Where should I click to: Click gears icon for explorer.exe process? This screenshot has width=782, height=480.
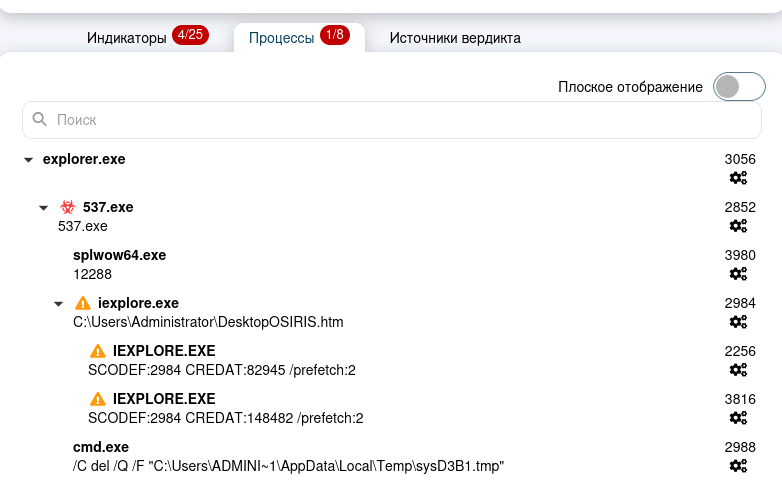738,178
